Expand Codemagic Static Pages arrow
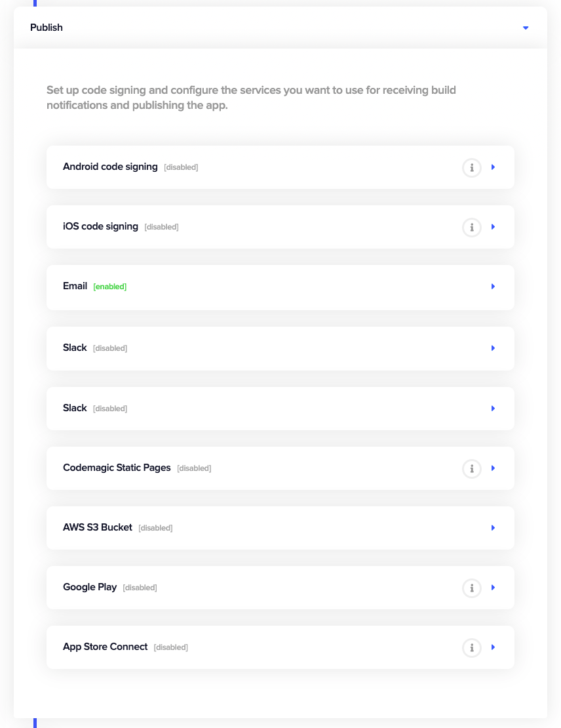This screenshot has width=561, height=728. pyautogui.click(x=493, y=468)
